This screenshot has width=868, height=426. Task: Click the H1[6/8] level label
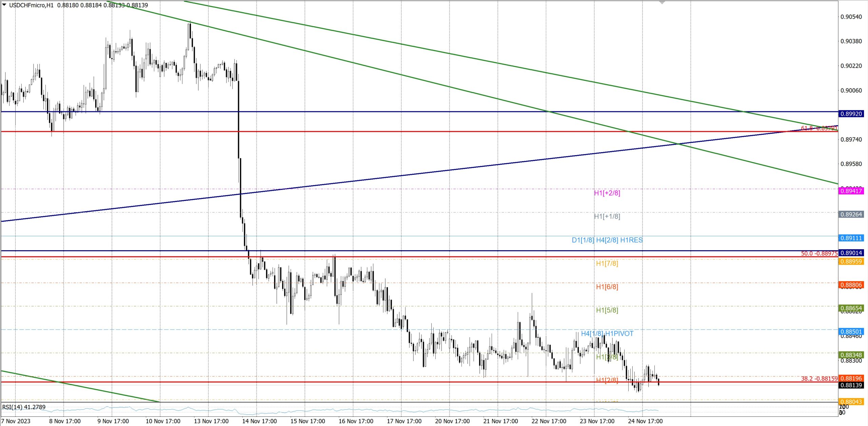[x=607, y=287]
